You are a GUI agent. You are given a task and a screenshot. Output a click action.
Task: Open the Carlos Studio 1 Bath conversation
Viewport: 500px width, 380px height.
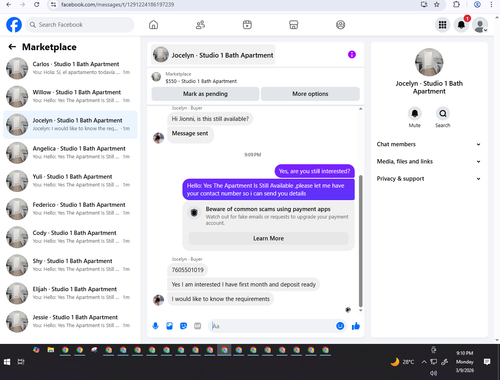click(x=70, y=68)
